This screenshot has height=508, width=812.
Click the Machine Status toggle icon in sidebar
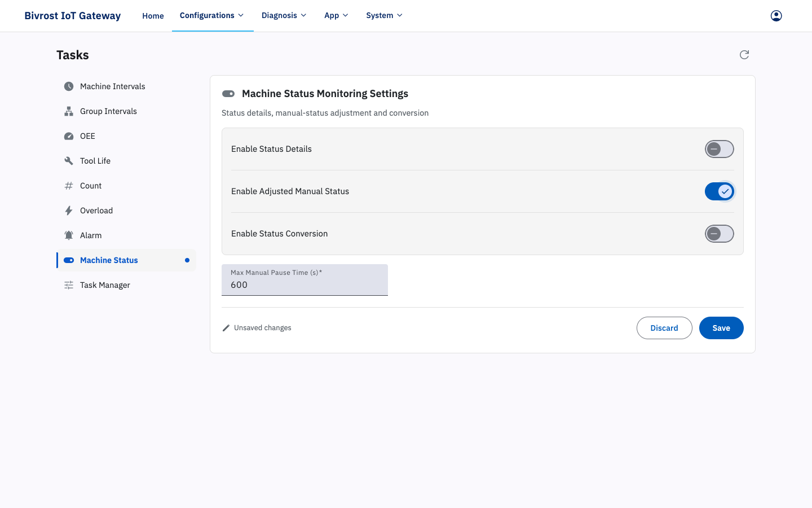click(69, 260)
